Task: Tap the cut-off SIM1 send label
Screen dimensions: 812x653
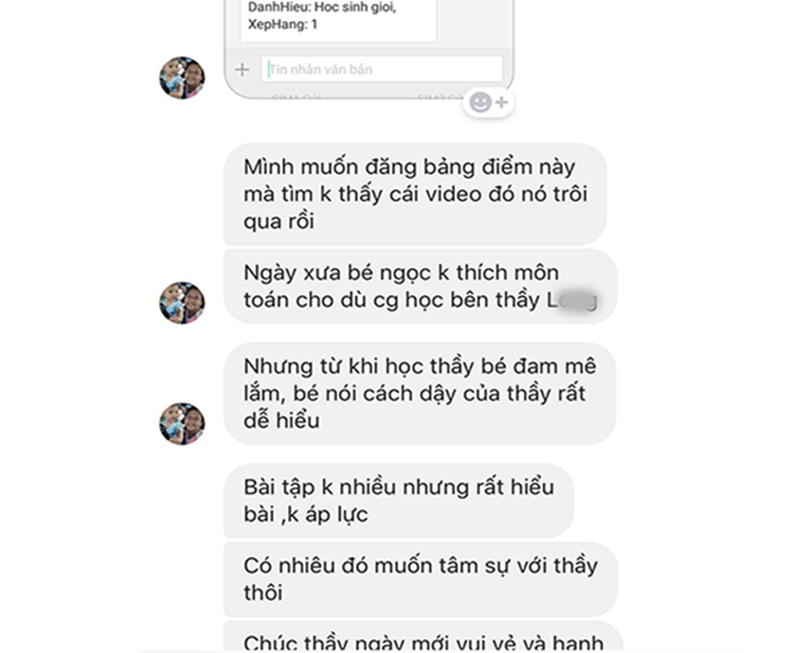Action: tap(297, 97)
